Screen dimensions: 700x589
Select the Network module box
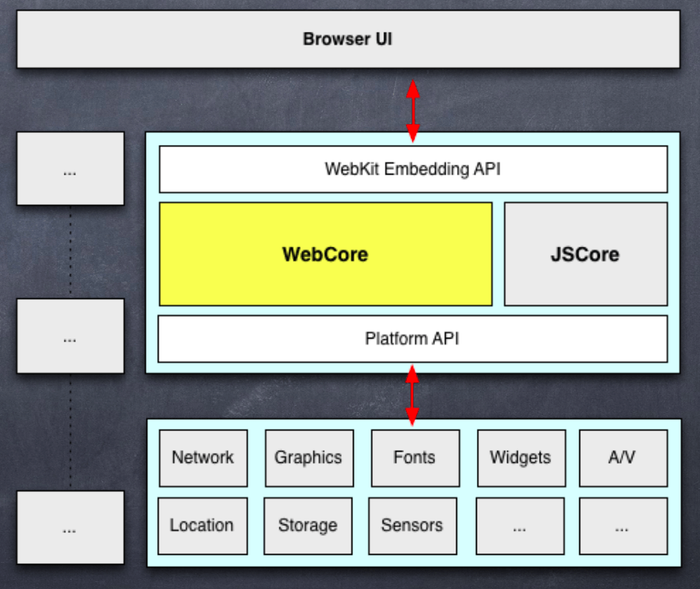tap(203, 458)
